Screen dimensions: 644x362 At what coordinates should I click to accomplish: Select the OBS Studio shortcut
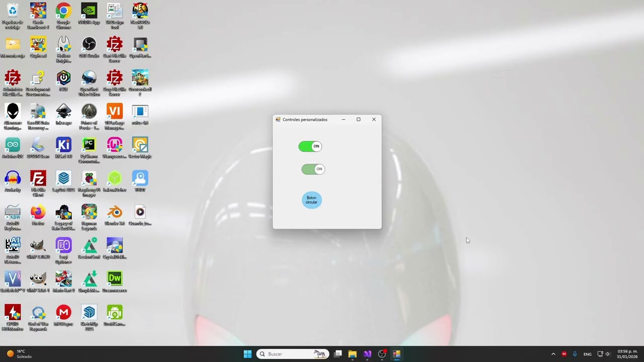point(89,48)
